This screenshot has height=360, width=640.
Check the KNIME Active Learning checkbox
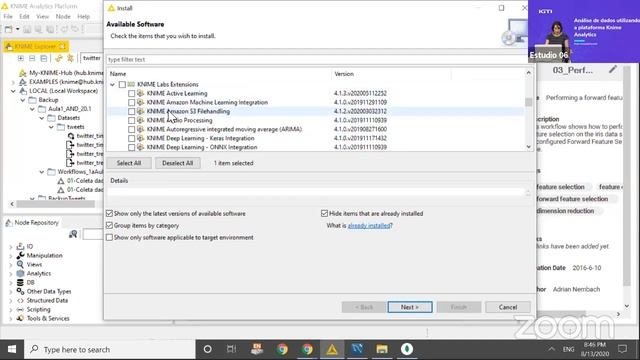click(131, 93)
